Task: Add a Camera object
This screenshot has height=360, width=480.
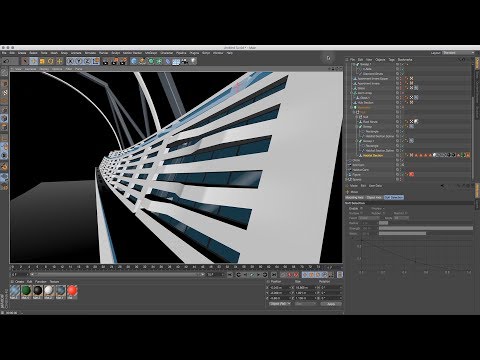Action: 185,61
